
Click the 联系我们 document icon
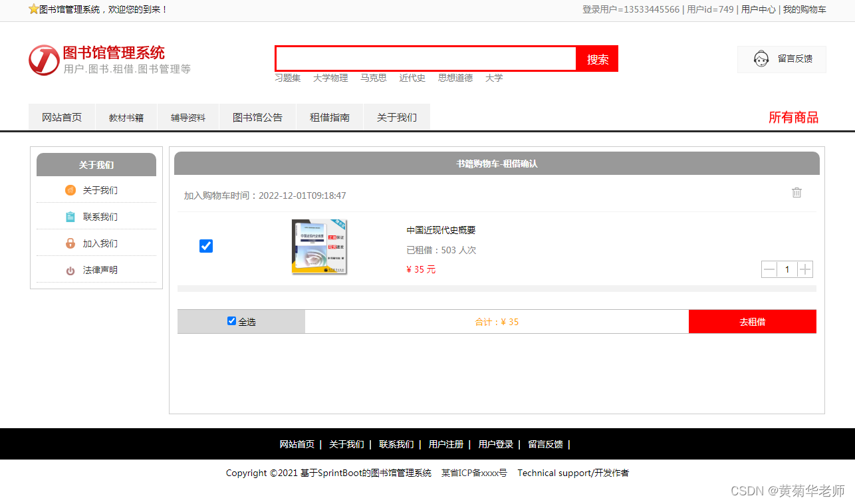(x=70, y=216)
